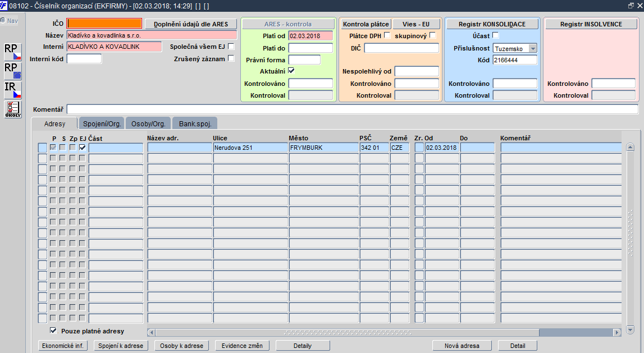Click the application logo in title bar
Viewport: 644px width, 353px height.
(x=4, y=6)
